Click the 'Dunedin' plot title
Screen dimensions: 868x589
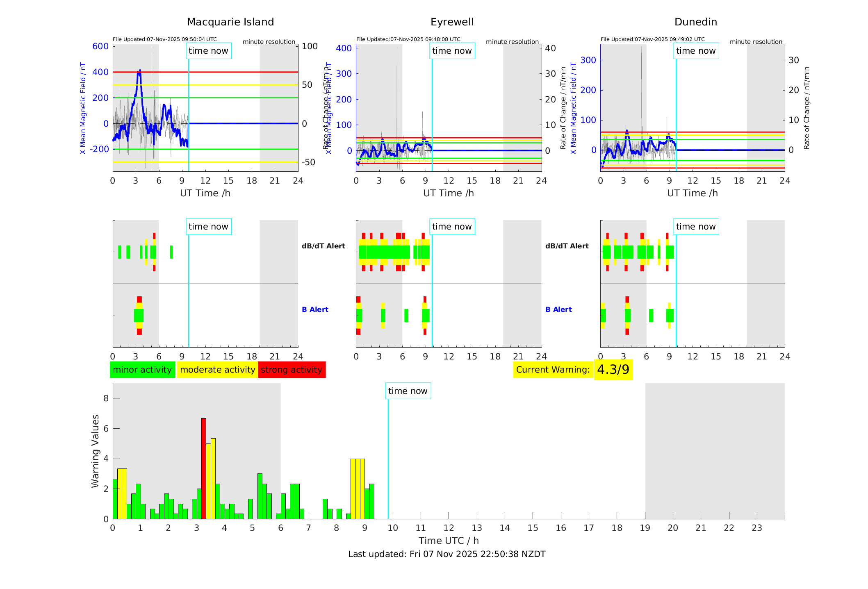[696, 22]
